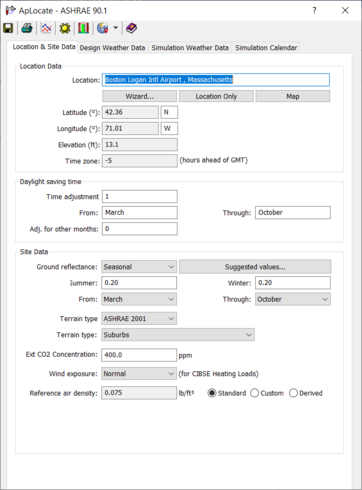362x490 pixels.
Task: Select the Derived air density radio button
Action: click(293, 393)
